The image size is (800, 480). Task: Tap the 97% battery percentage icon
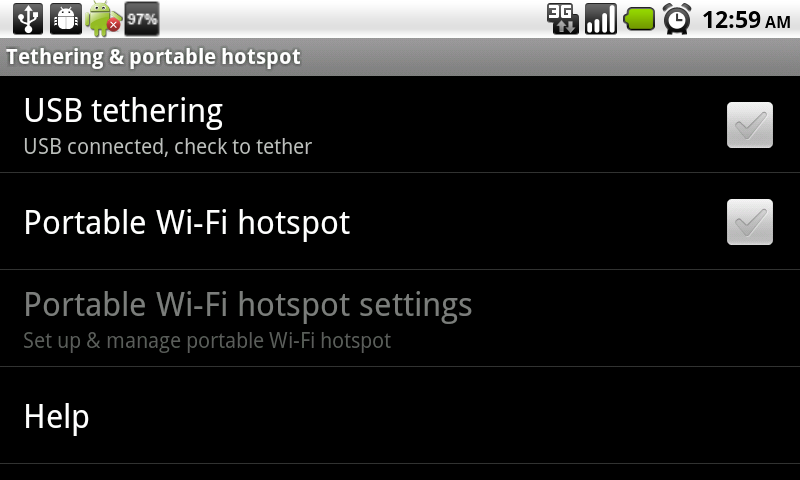tap(142, 19)
